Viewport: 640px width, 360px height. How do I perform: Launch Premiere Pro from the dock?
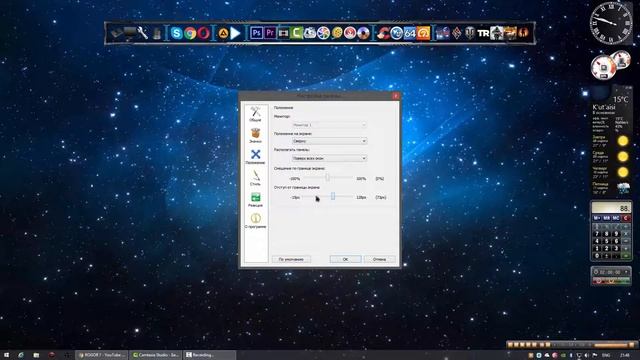pyautogui.click(x=270, y=33)
